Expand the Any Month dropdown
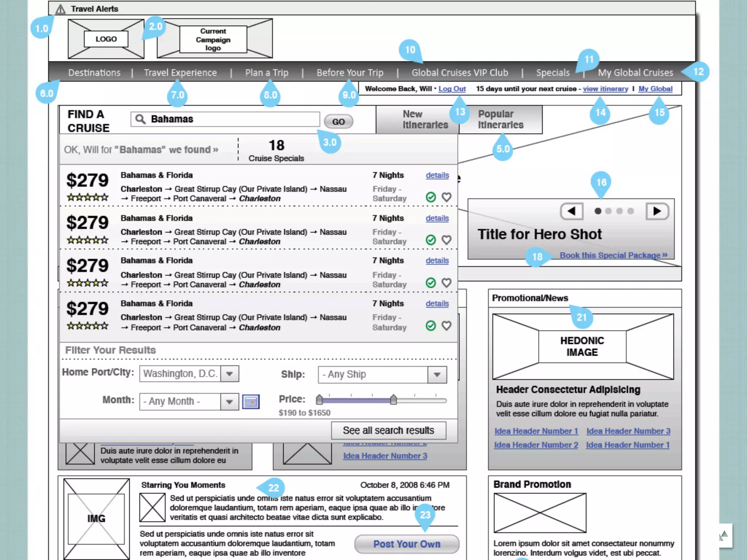Screen dimensions: 747x560 coord(229,402)
